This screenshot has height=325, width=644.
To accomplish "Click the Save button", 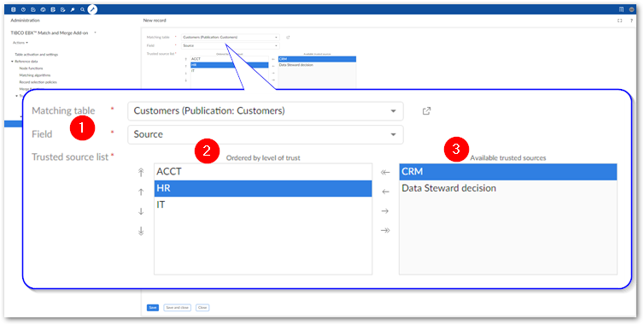I will (153, 307).
